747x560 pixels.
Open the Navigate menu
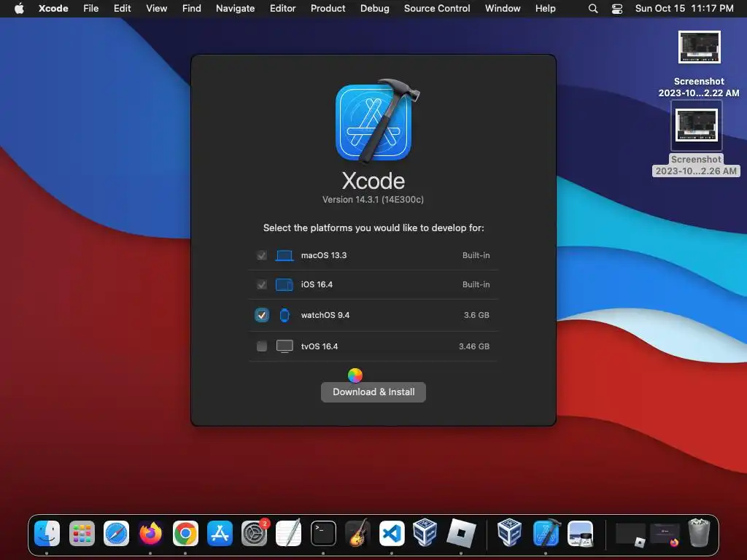pos(235,8)
